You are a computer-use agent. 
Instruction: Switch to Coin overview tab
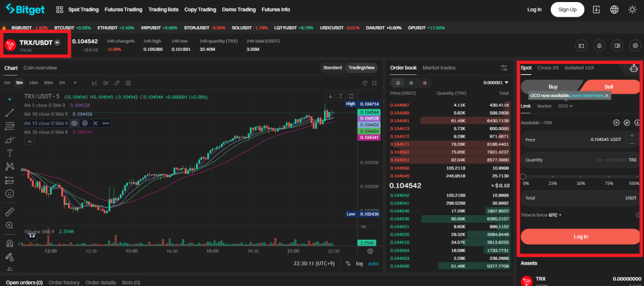(x=40, y=67)
